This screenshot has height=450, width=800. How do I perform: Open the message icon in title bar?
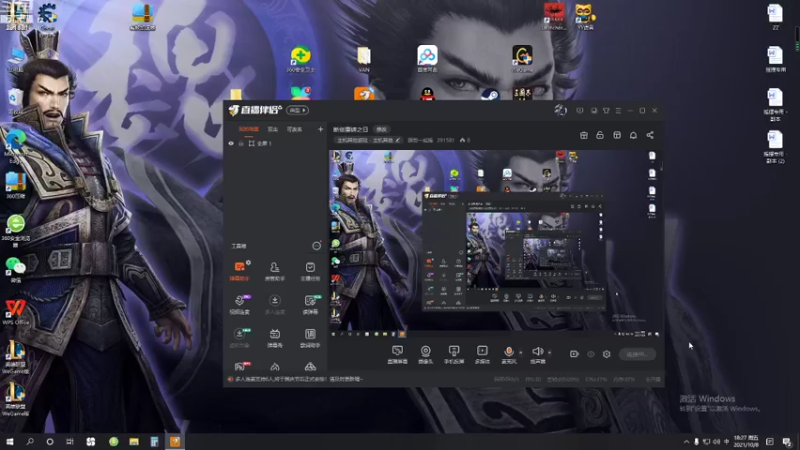click(580, 110)
